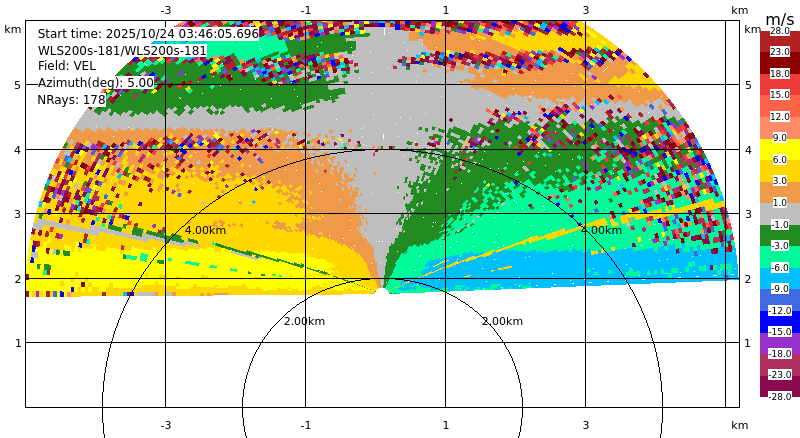The image size is (800, 438).
Task: Click the Field: VEL label
Action: (x=66, y=66)
